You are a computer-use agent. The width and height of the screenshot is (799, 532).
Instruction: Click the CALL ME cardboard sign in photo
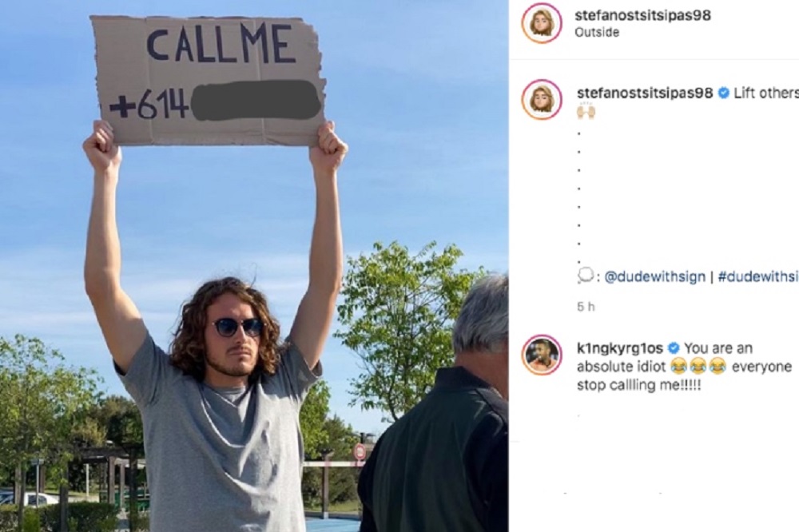click(209, 81)
